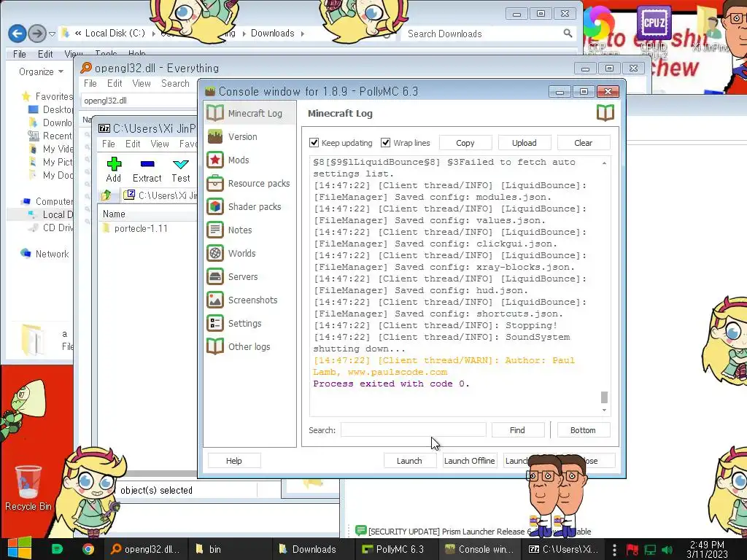Click the 7-Zip Test checkmark icon
This screenshot has width=747, height=560.
(181, 164)
